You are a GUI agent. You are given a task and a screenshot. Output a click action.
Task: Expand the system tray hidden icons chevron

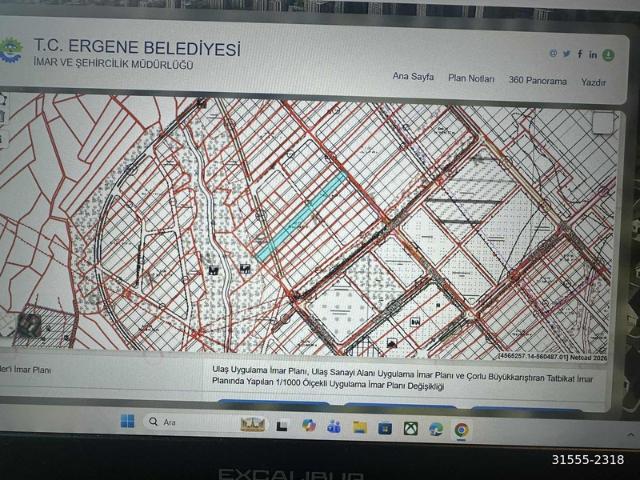click(631, 435)
